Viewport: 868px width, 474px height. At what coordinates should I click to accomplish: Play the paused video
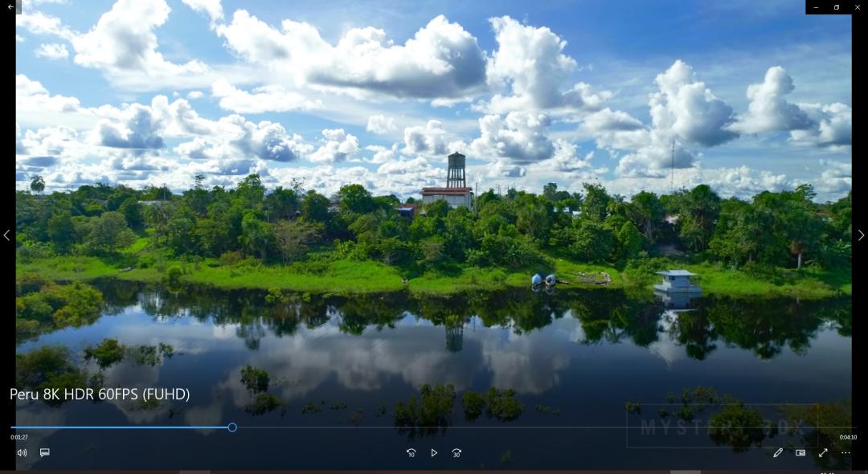tap(434, 452)
